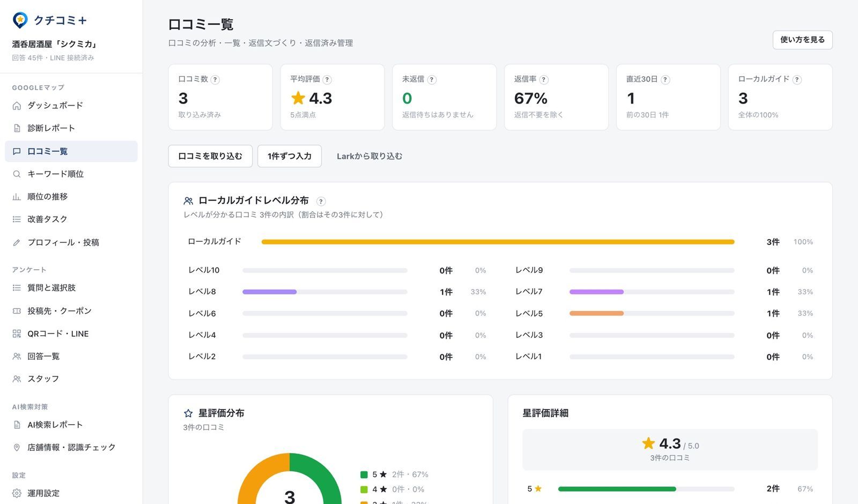Click the help icon beside ローカルガイド card
Viewport: 858px width, 504px height.
[x=797, y=79]
